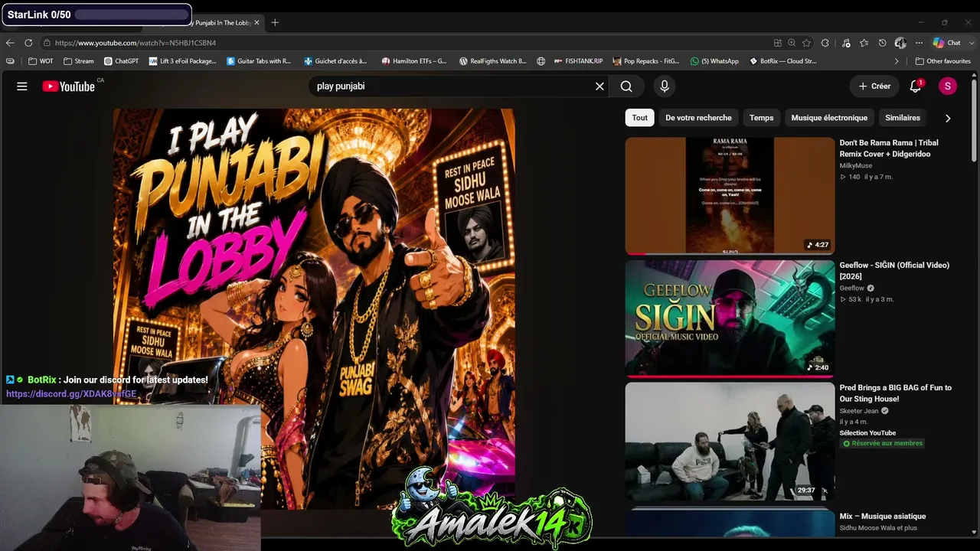980x551 pixels.
Task: Open the WhatsApp bookmark
Action: [x=714, y=61]
